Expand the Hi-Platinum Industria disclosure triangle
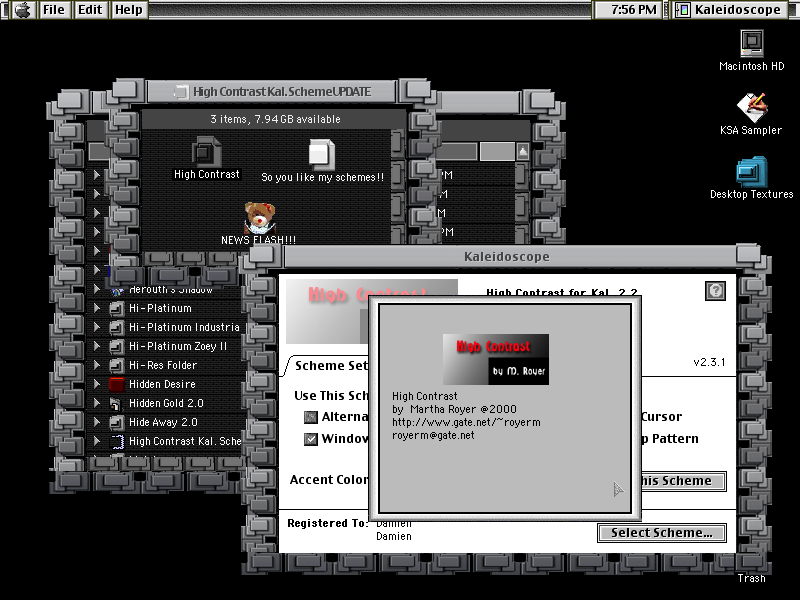Viewport: 800px width, 600px height. click(97, 327)
